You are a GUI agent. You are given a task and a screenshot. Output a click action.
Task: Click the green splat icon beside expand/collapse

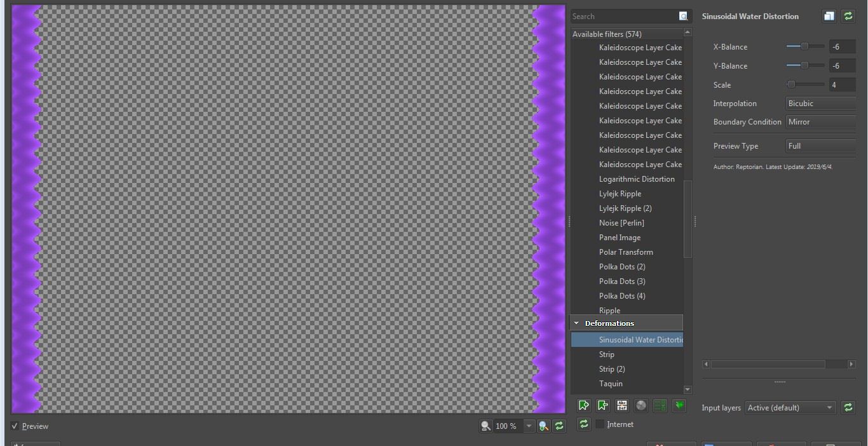[679, 405]
